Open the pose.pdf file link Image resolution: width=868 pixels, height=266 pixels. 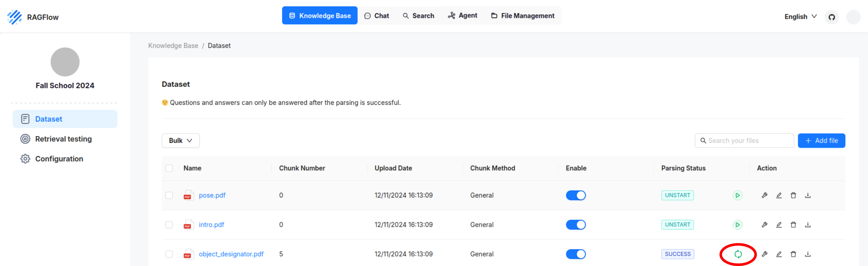pyautogui.click(x=212, y=195)
